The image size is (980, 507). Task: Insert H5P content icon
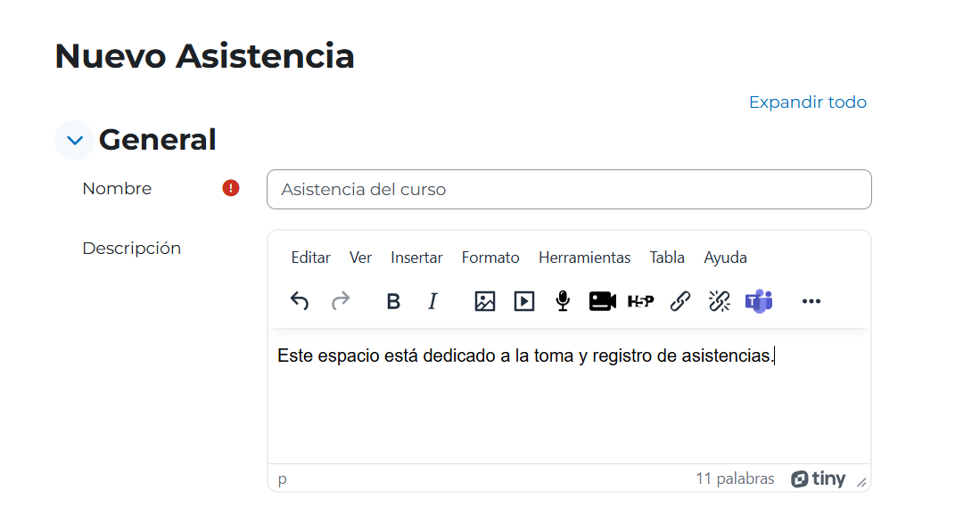pyautogui.click(x=640, y=301)
